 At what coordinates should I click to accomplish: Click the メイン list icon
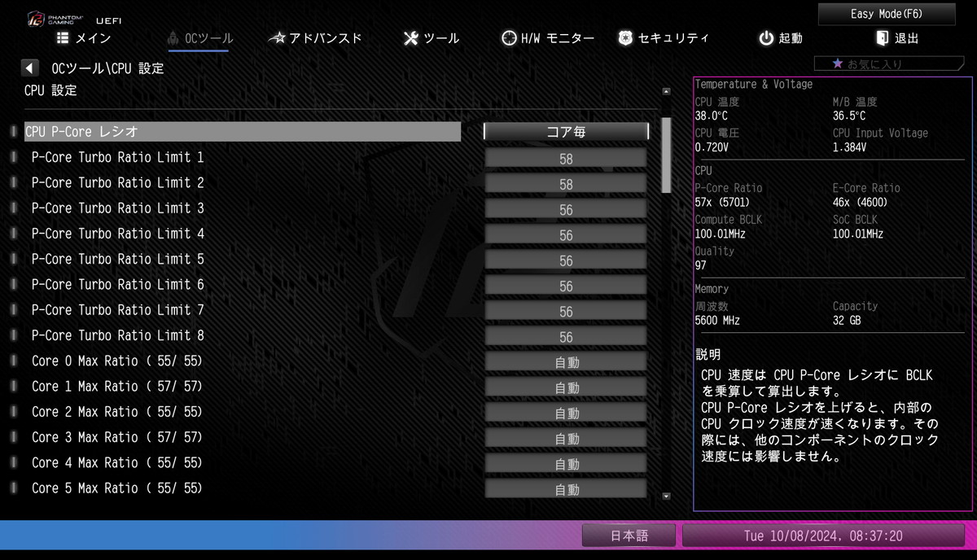pyautogui.click(x=63, y=38)
